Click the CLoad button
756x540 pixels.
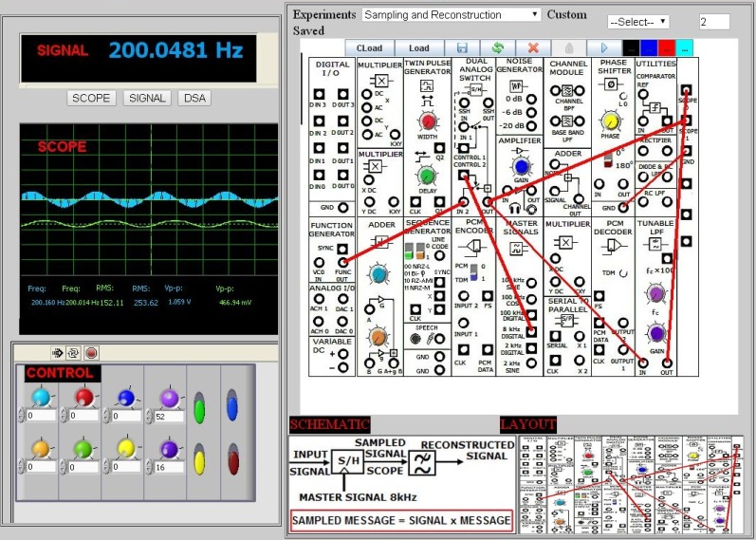click(x=369, y=47)
